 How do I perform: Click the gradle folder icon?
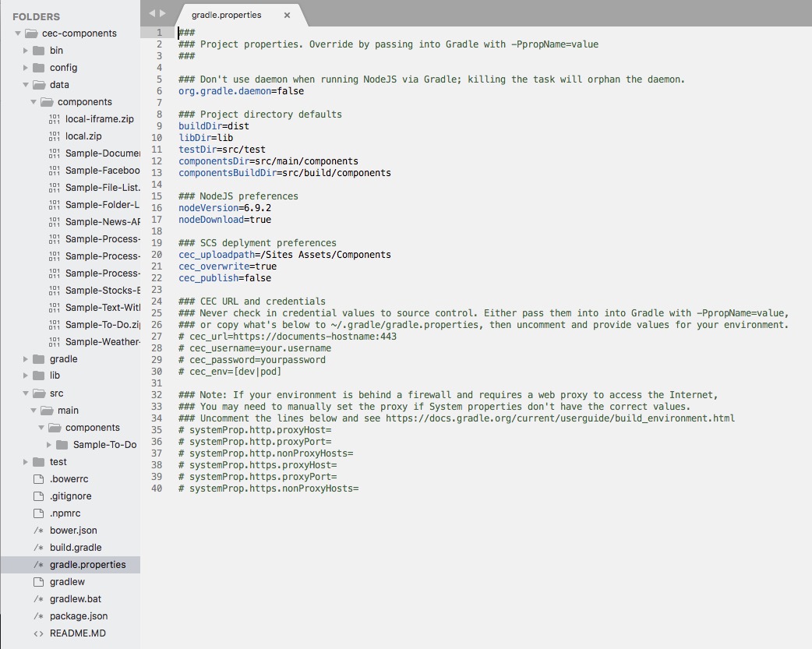[x=38, y=359]
